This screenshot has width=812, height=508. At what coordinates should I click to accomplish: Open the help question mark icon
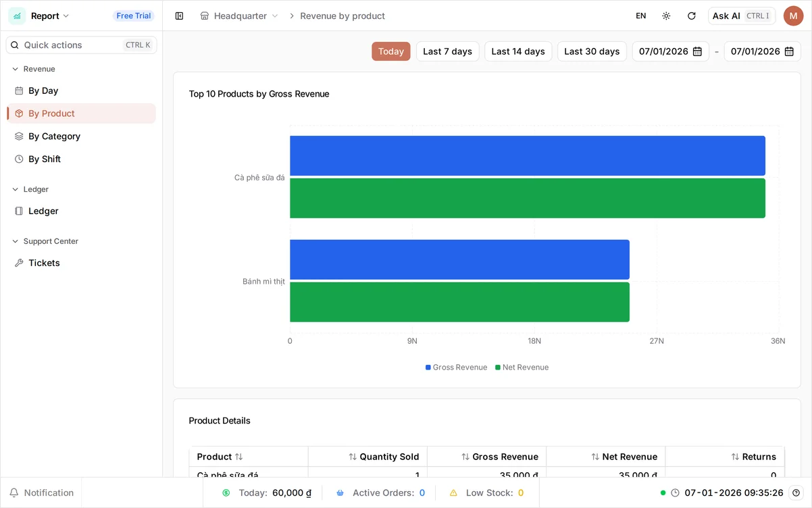(796, 493)
